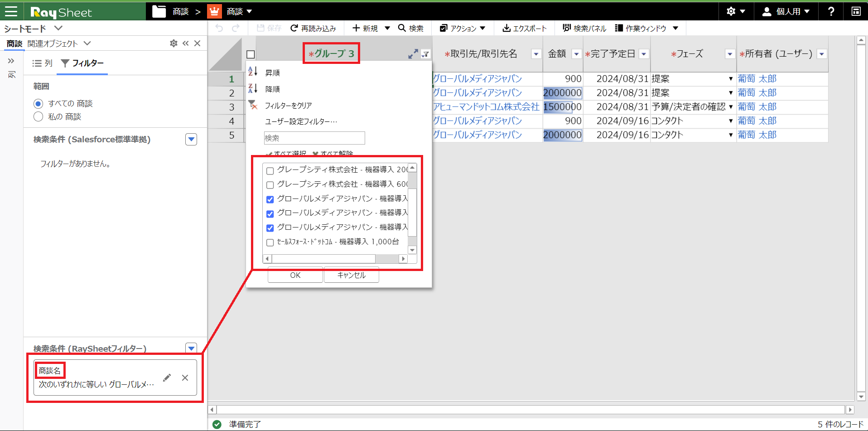Open 完了予定日 column filter dropdown
This screenshot has width=868, height=431.
point(644,54)
